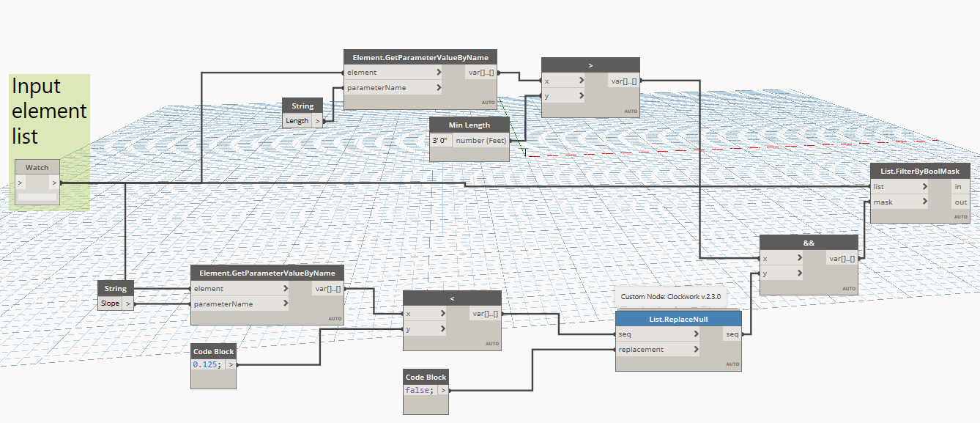Click output arrow of 0.125 Code Block

coord(231,364)
